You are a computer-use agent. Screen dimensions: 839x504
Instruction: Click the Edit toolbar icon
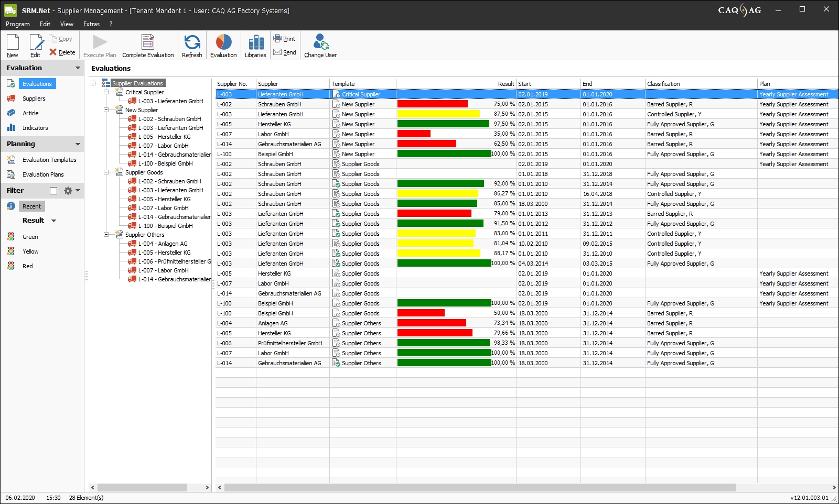(36, 46)
